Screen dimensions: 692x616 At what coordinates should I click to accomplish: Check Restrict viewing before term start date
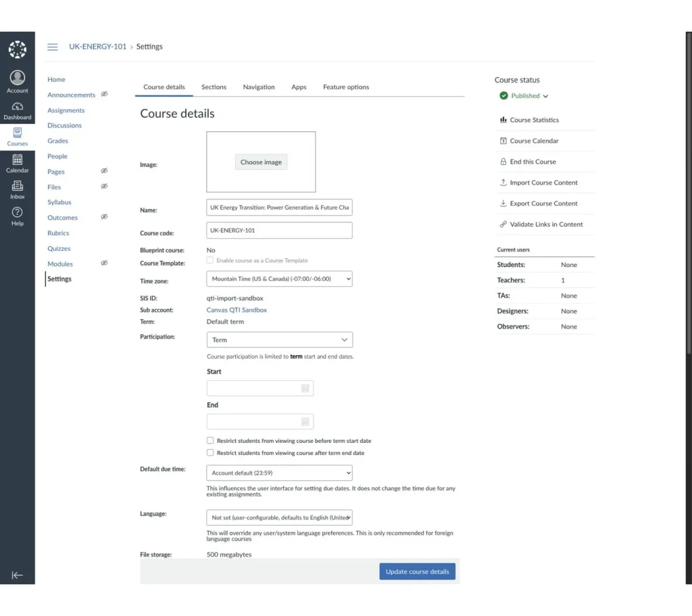pyautogui.click(x=210, y=440)
